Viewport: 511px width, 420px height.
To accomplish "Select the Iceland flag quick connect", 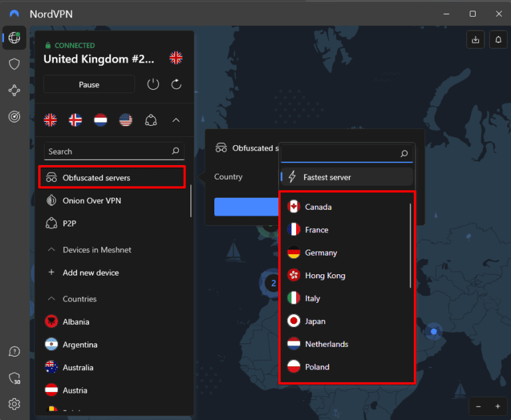I will tap(75, 120).
